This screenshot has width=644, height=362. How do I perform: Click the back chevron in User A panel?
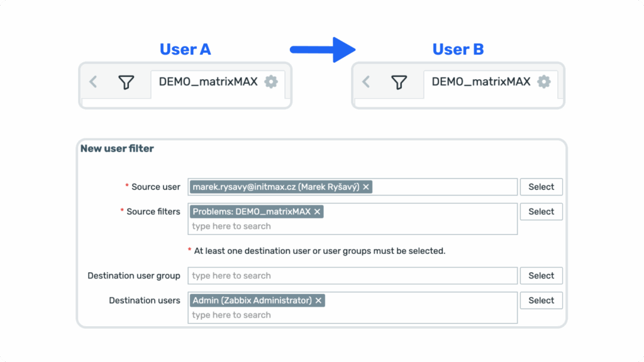[x=94, y=82]
